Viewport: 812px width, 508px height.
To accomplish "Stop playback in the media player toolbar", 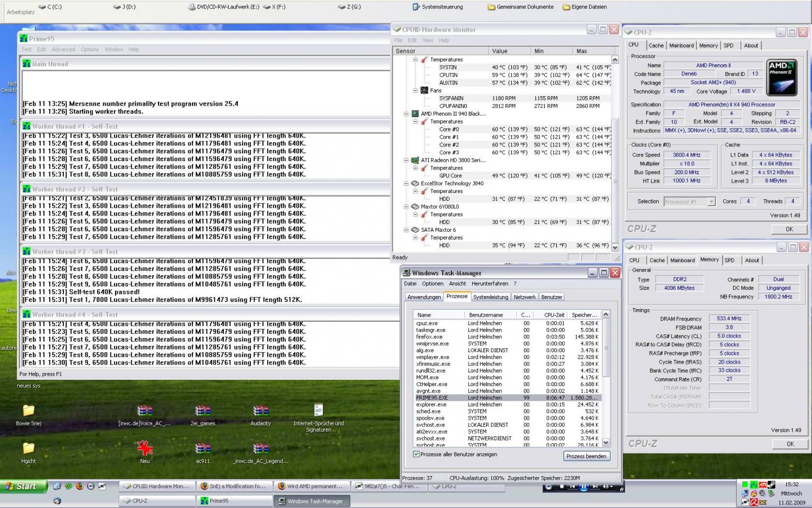I will (562, 487).
